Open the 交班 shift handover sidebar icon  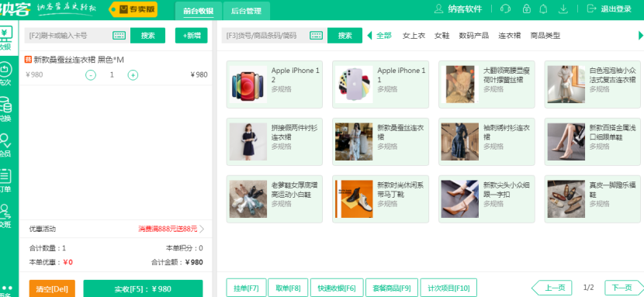click(5, 216)
